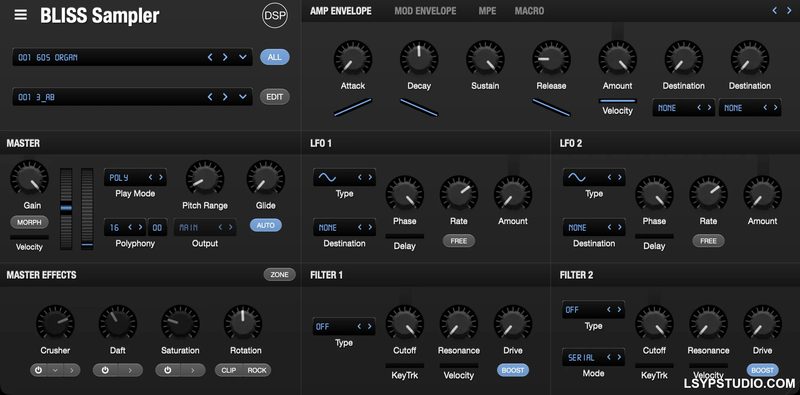800x395 pixels.
Task: Open the Crusher options dropdown chevron
Action: tap(55, 371)
